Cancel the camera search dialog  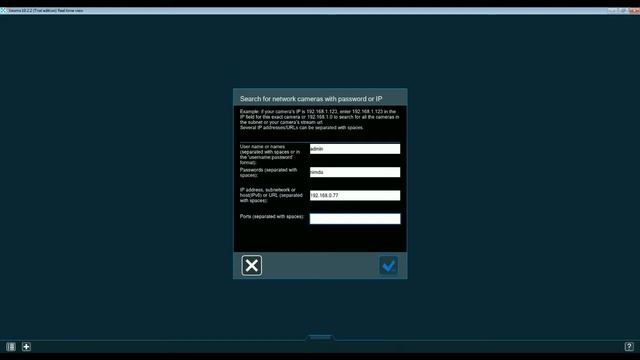click(x=251, y=265)
